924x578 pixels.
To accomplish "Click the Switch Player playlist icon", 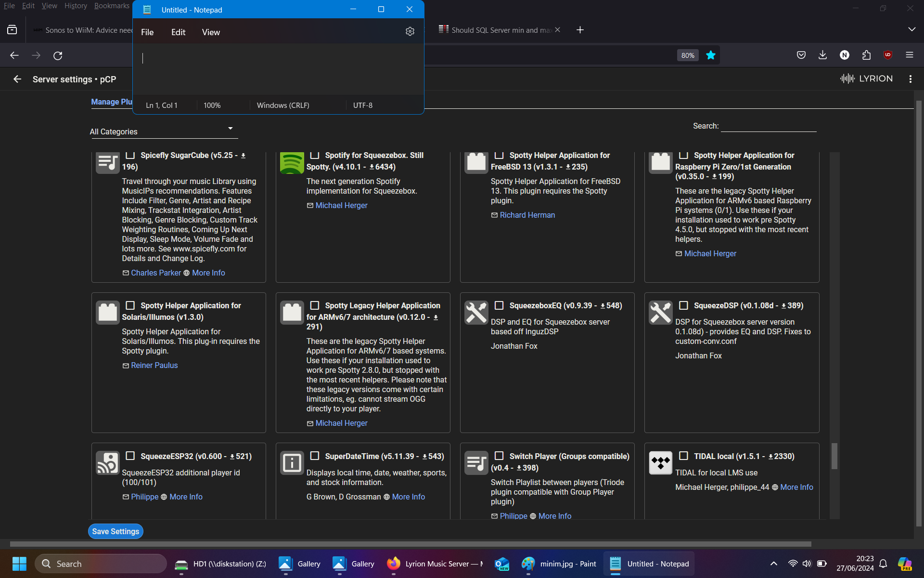I will [x=476, y=463].
